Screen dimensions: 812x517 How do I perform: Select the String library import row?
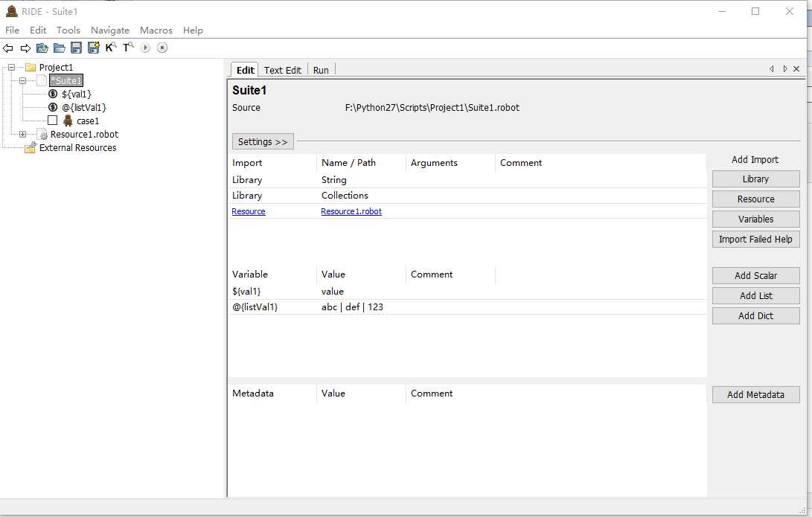[x=467, y=180]
